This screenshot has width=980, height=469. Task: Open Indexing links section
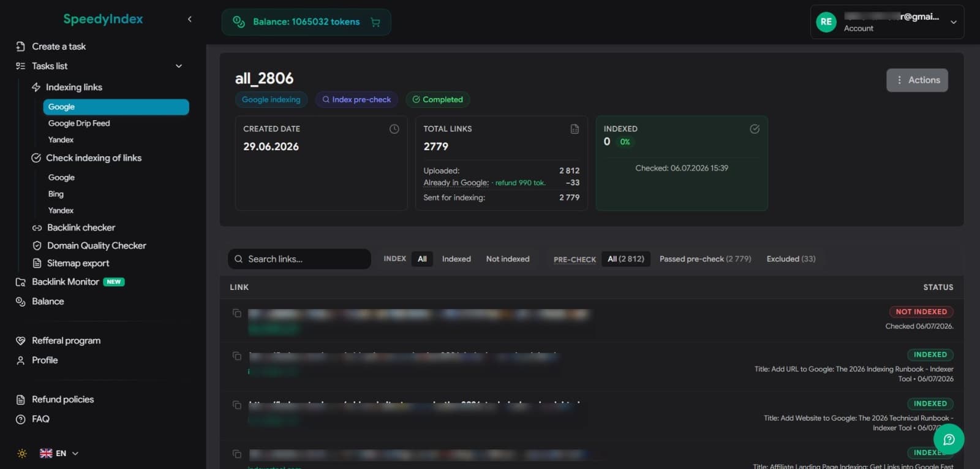coord(73,87)
